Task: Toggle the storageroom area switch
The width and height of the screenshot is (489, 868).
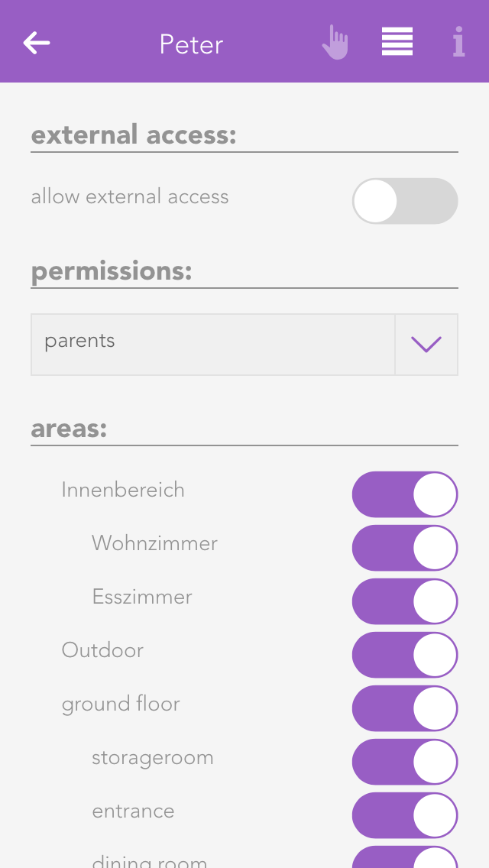Action: point(405,762)
